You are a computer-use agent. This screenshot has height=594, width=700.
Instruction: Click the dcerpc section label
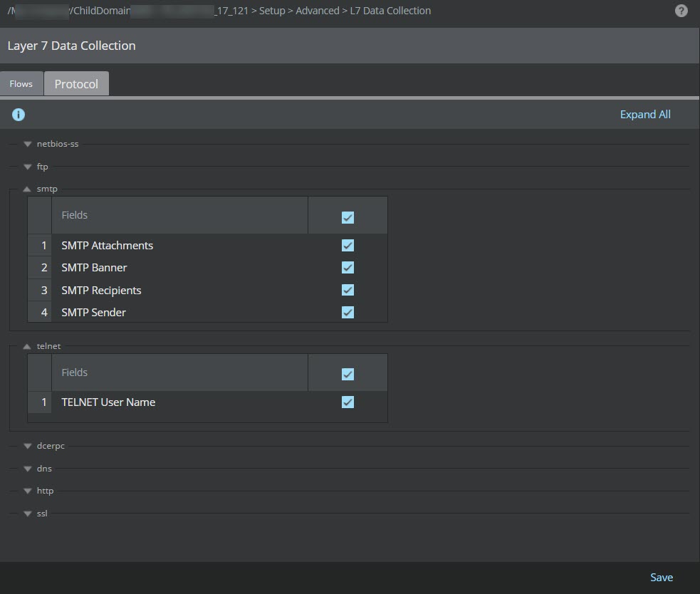click(51, 446)
